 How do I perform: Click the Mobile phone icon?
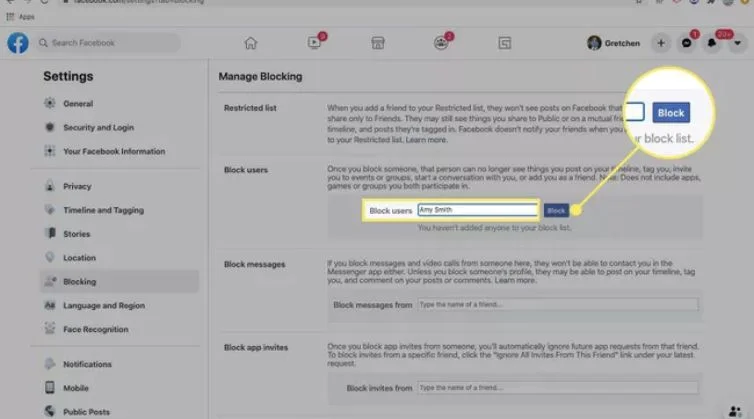click(x=50, y=387)
